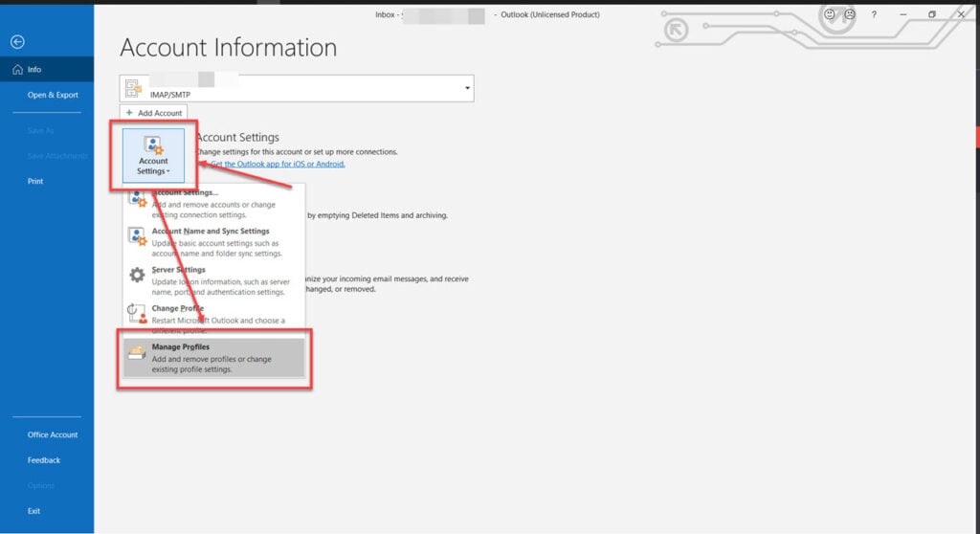Viewport: 980px width, 534px height.
Task: Open the Info tab
Action: click(47, 70)
